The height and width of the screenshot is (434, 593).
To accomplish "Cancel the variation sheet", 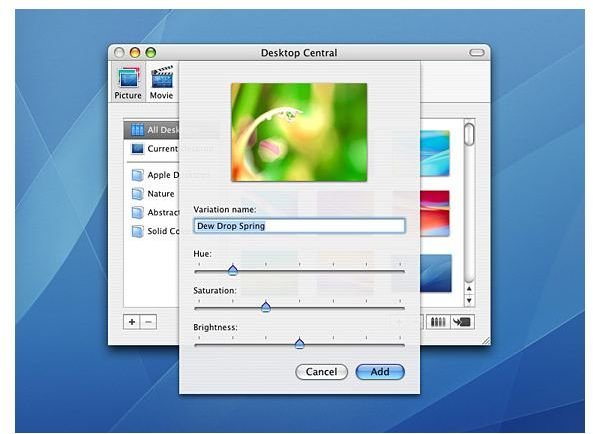I will pos(321,372).
